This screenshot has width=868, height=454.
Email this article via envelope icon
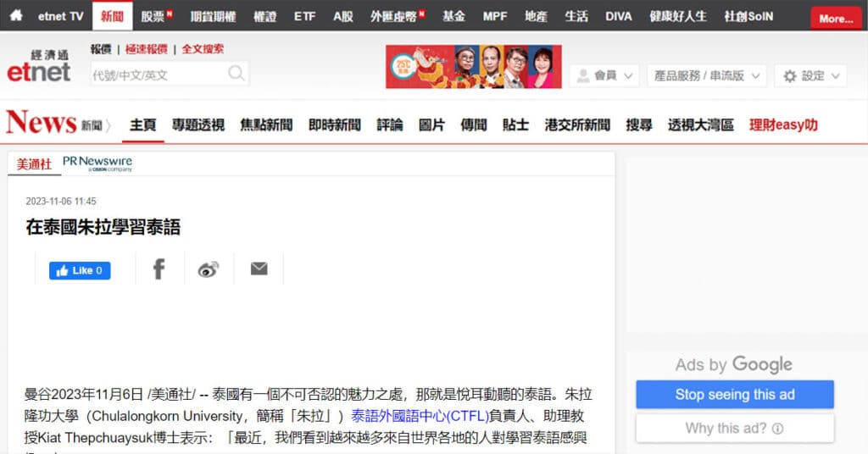pyautogui.click(x=259, y=269)
